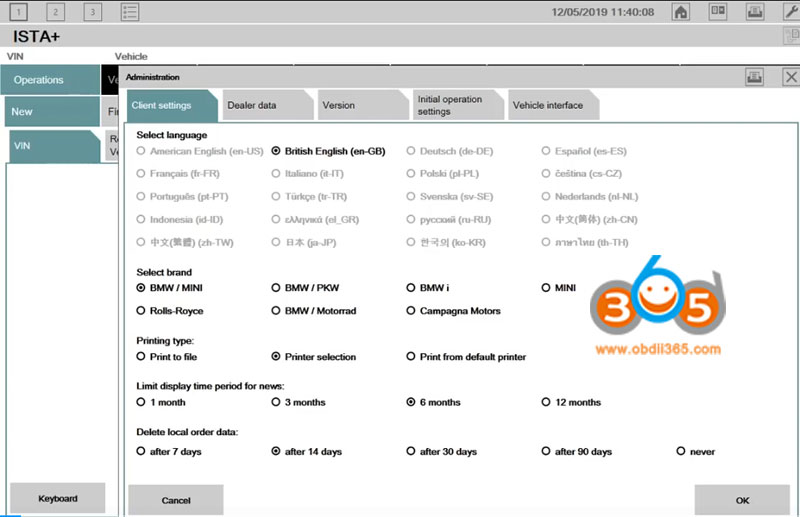Select the New tab on left

pyautogui.click(x=52, y=112)
